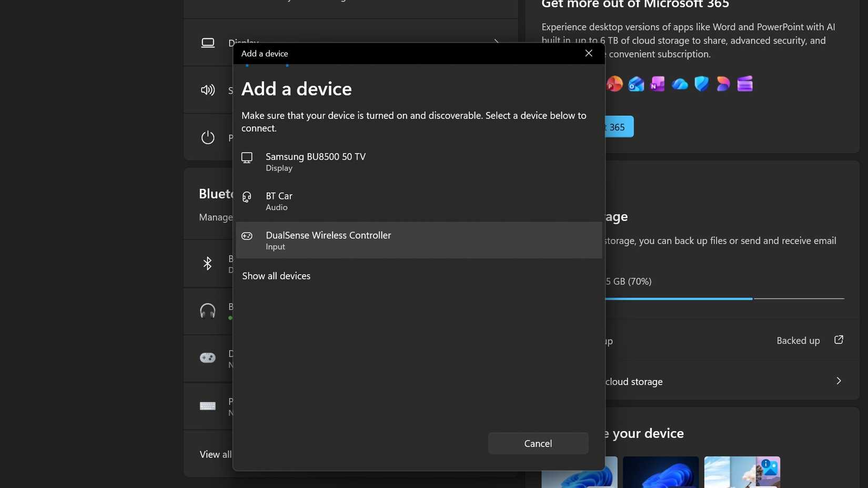Image resolution: width=868 pixels, height=488 pixels.
Task: Connect to DualSense Wireless Controller
Action: [419, 240]
